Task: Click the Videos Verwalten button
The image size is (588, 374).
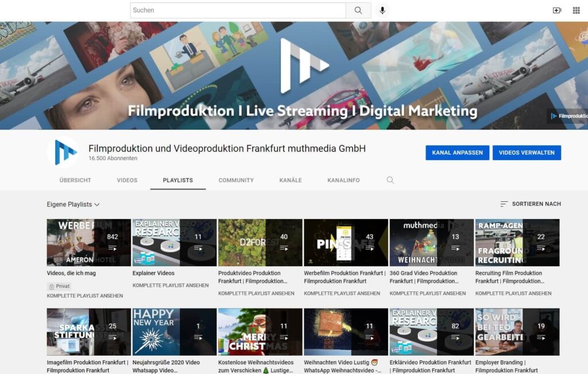Action: 527,153
